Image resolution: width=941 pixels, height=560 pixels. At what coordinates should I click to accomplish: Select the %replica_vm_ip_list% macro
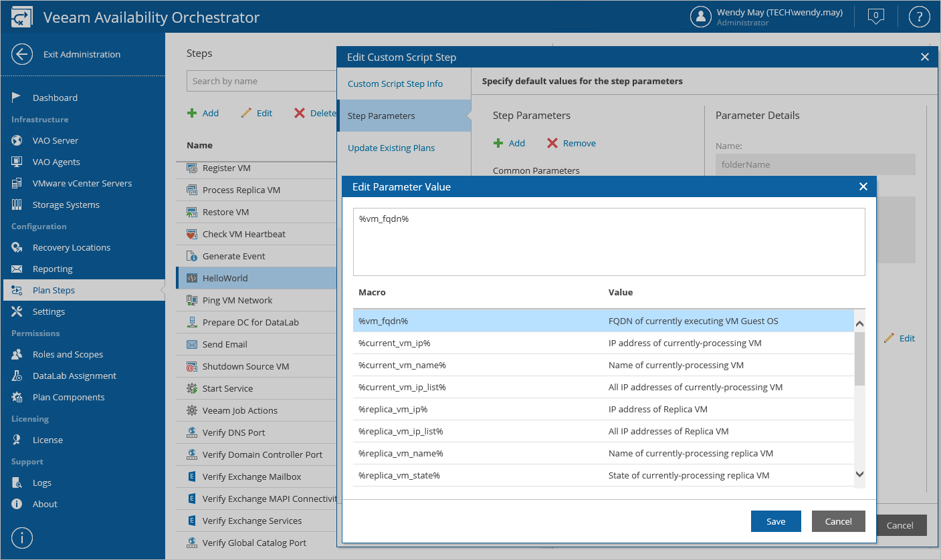pos(603,431)
